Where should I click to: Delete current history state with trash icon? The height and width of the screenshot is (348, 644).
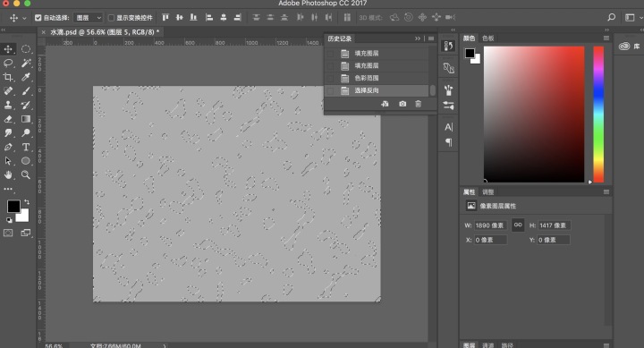pos(418,104)
